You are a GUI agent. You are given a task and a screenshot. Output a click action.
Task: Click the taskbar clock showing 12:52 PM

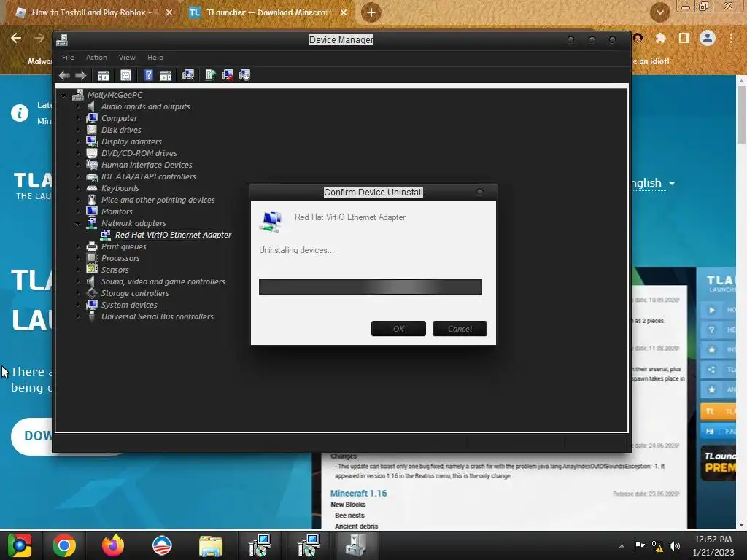point(713,545)
